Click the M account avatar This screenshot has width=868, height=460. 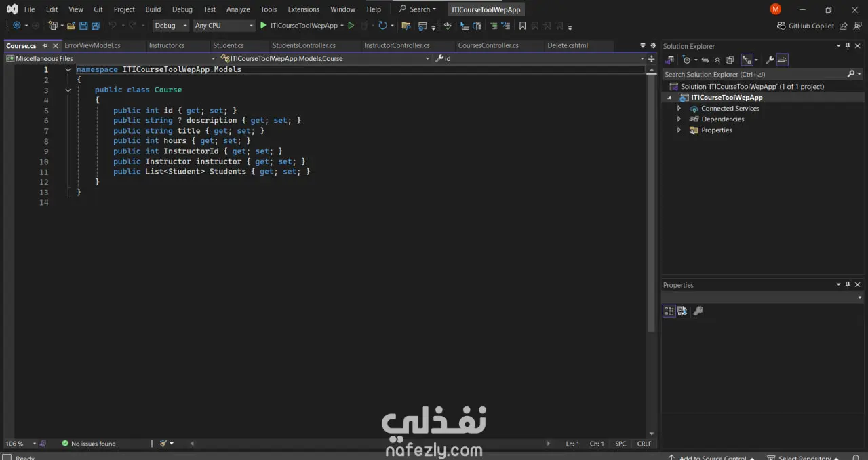pyautogui.click(x=776, y=9)
